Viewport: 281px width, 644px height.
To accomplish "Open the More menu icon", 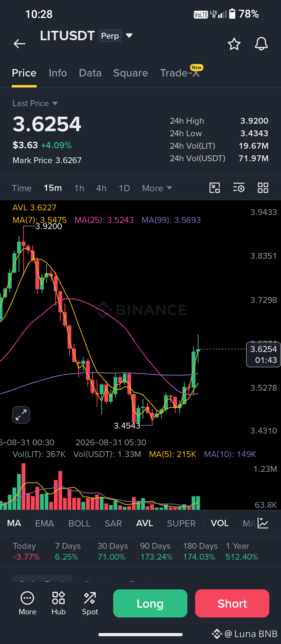I will pos(27,603).
